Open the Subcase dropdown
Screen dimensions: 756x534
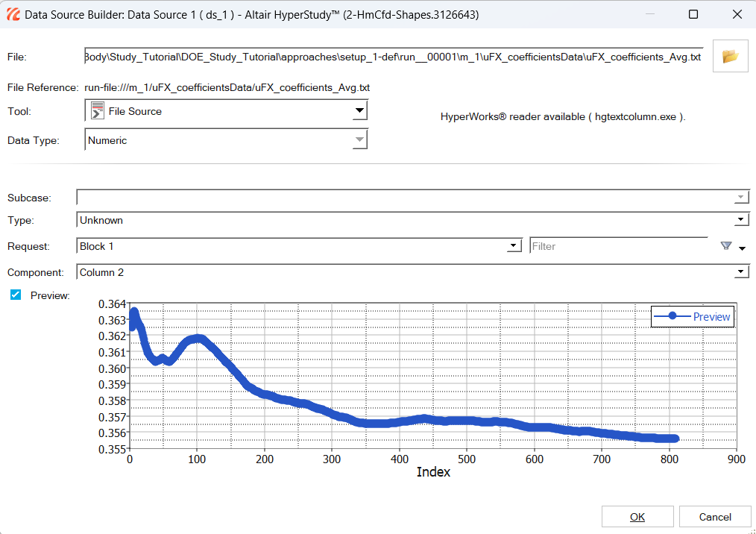(740, 198)
